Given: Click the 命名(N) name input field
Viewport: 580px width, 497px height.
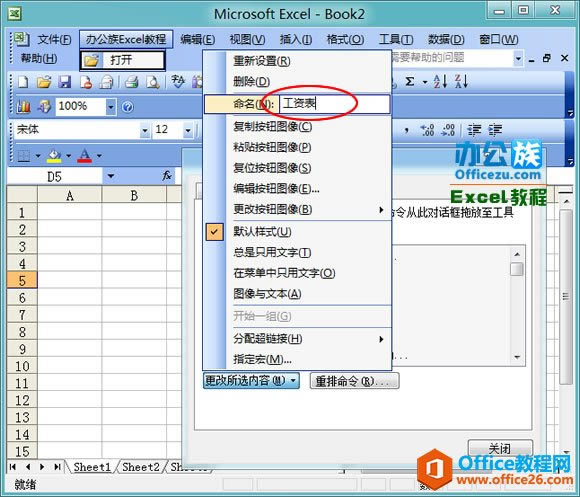Looking at the screenshot, I should tap(334, 104).
